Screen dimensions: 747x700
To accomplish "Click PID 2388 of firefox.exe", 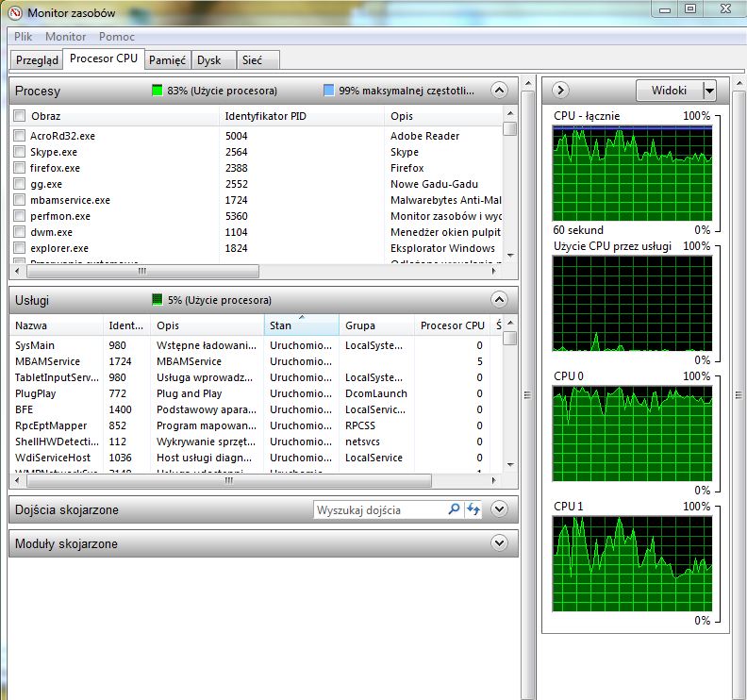I will tap(237, 168).
